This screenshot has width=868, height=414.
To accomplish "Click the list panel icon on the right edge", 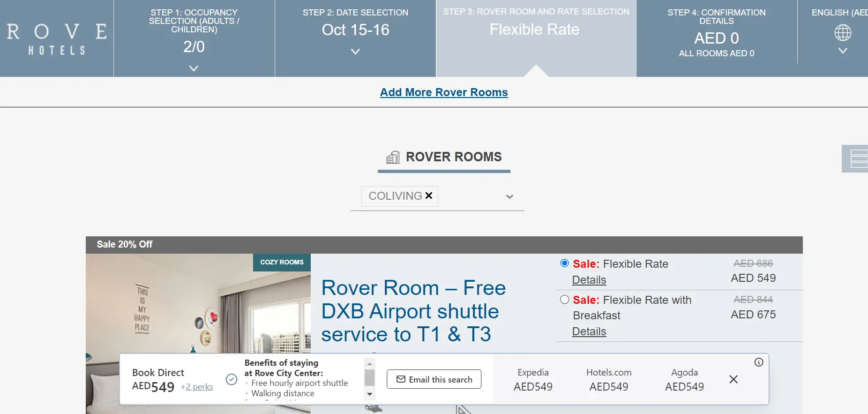I will click(857, 158).
